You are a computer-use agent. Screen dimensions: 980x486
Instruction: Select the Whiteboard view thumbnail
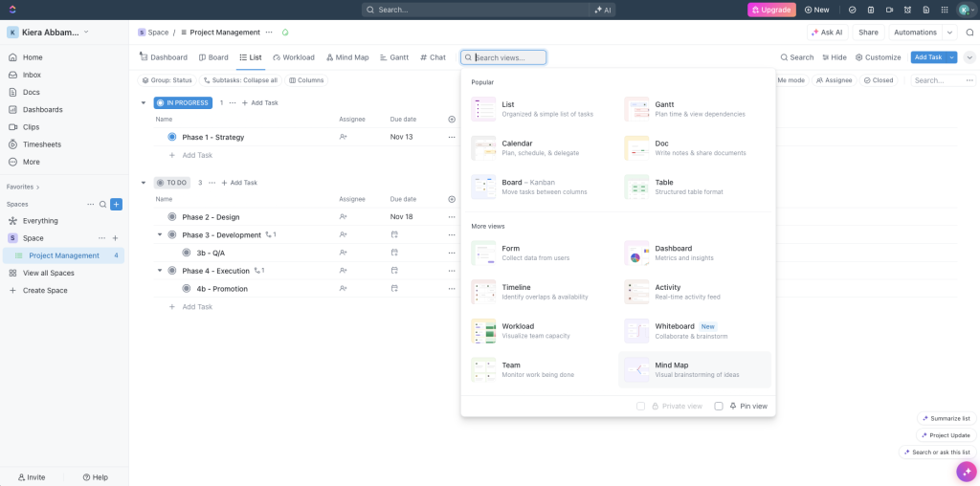pyautogui.click(x=636, y=331)
